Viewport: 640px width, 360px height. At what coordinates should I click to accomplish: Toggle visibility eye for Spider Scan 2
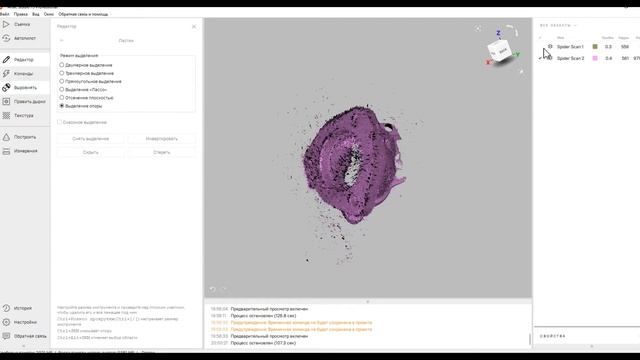click(x=550, y=58)
